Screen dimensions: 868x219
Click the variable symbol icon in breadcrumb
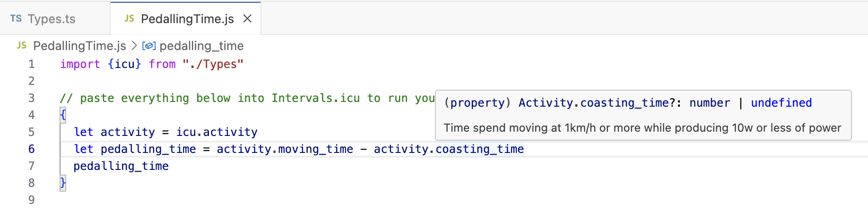click(x=149, y=46)
